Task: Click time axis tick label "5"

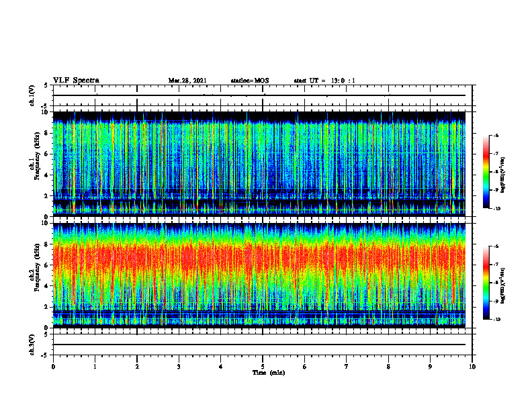Action: pyautogui.click(x=263, y=367)
